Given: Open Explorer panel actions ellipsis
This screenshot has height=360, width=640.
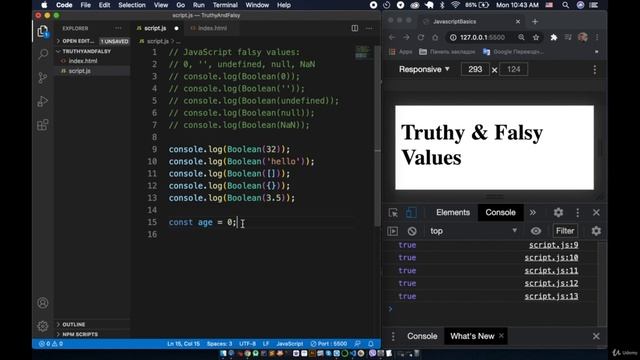Looking at the screenshot, I should pos(118,28).
